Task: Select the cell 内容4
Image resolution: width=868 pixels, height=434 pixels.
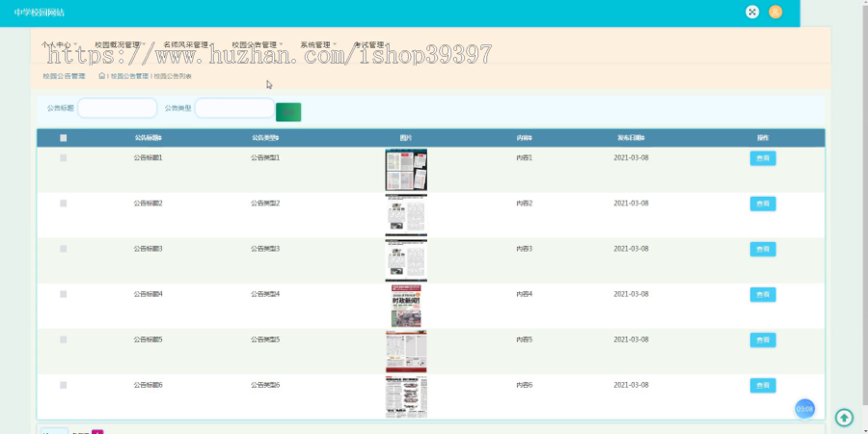Action: [x=525, y=294]
